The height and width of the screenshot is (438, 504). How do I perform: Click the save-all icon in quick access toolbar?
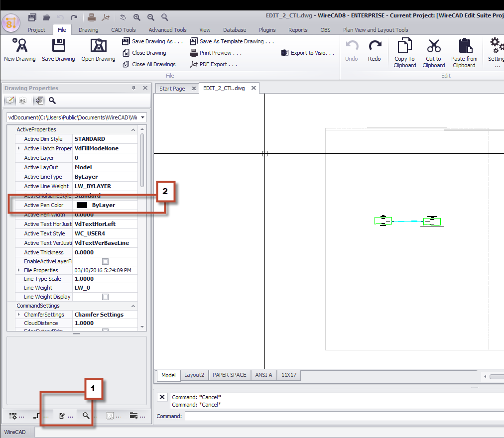(32, 17)
